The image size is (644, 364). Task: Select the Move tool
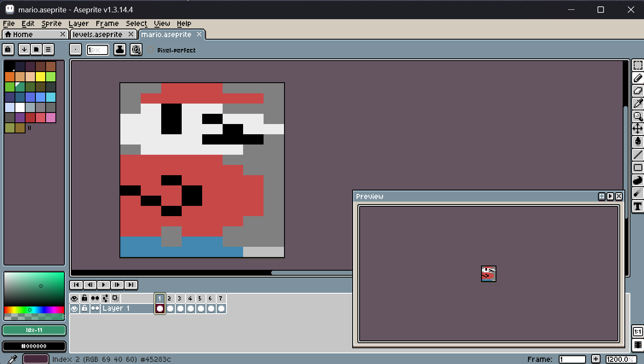point(638,129)
